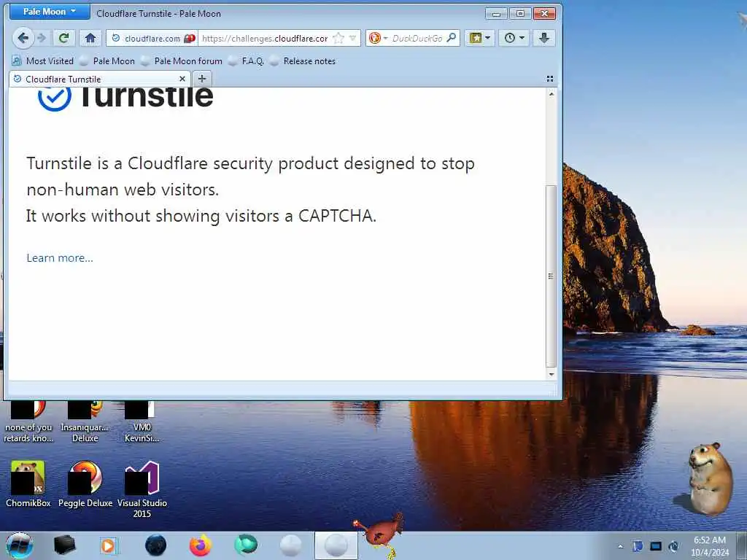
Task: Open the bookmarks menu button
Action: (x=479, y=38)
